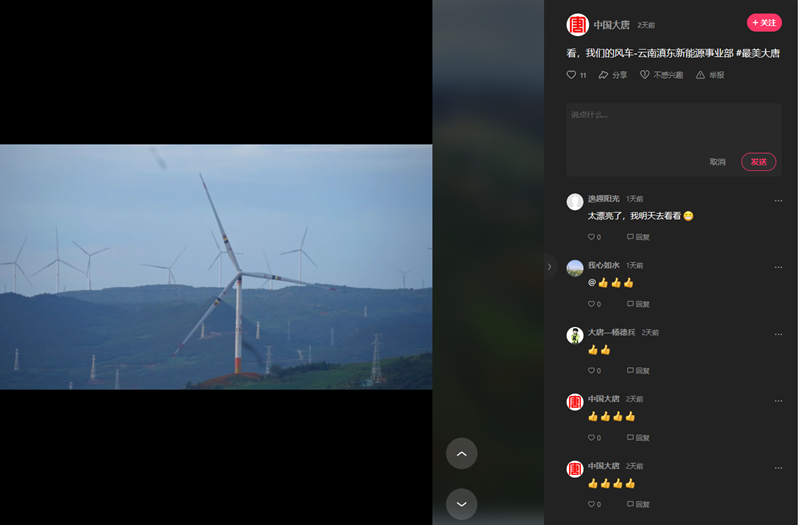The height and width of the screenshot is (525, 800).
Task: Like 我心如水's comment
Action: pyautogui.click(x=592, y=304)
